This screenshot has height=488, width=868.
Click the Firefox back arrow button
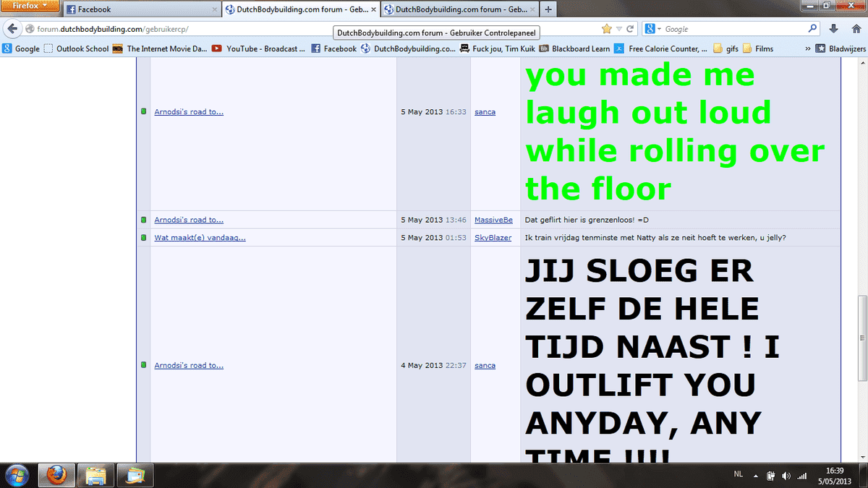tap(13, 29)
